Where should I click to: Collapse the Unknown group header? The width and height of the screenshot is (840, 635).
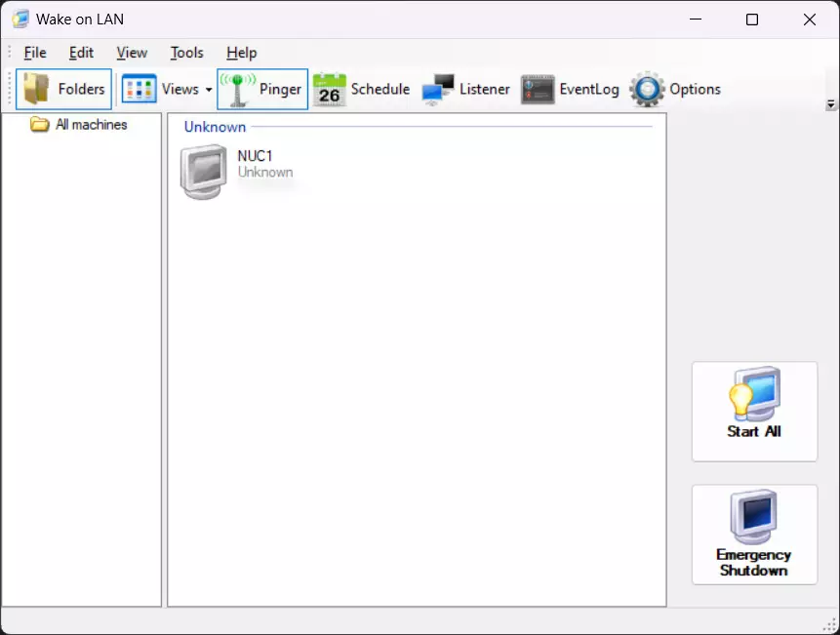coord(215,127)
